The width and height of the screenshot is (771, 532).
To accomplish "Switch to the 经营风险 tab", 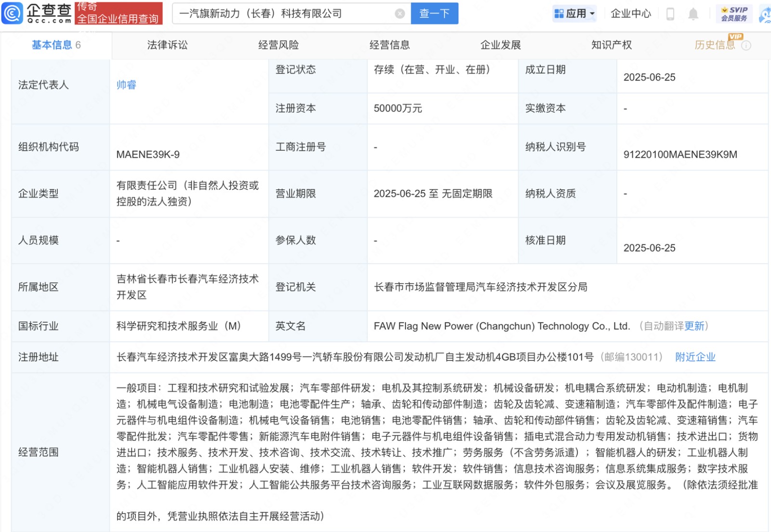I will [x=279, y=45].
